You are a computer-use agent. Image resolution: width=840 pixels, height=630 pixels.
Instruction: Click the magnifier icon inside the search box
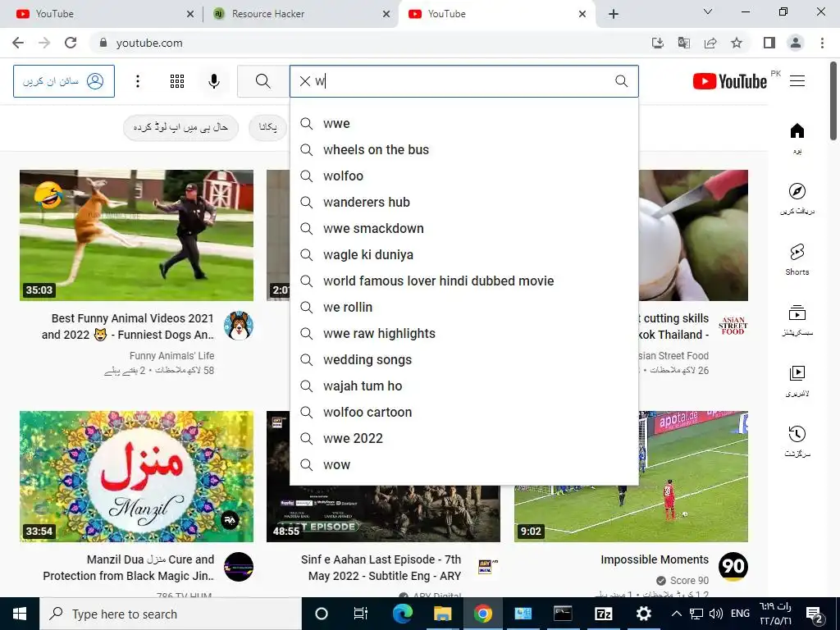tap(622, 81)
